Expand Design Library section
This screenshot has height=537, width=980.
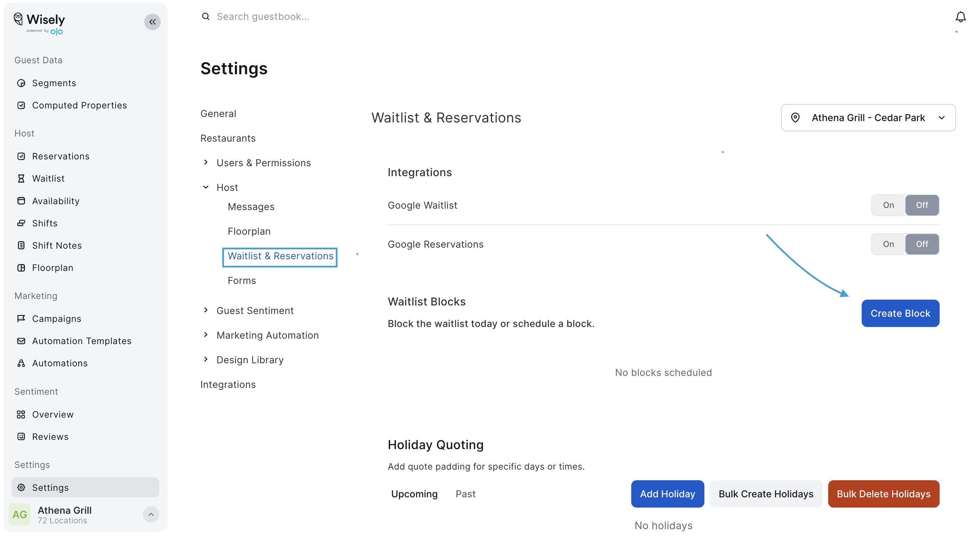(x=206, y=359)
